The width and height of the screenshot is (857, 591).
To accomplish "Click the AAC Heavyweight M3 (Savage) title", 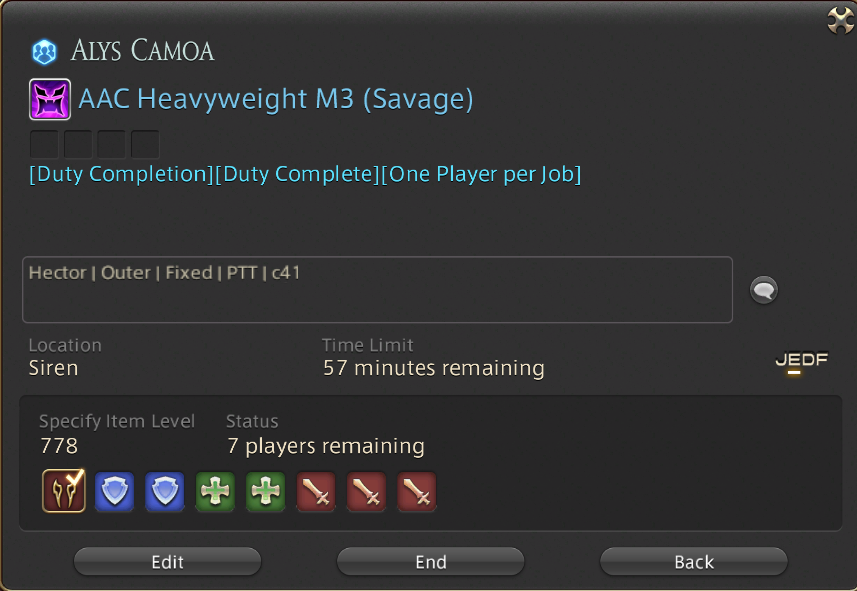I will coord(276,99).
